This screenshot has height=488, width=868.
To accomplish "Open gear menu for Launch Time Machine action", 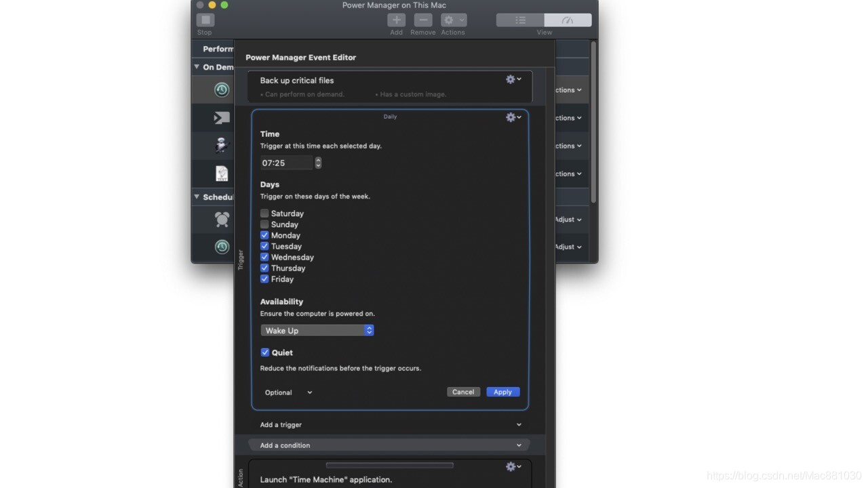I will pyautogui.click(x=513, y=466).
